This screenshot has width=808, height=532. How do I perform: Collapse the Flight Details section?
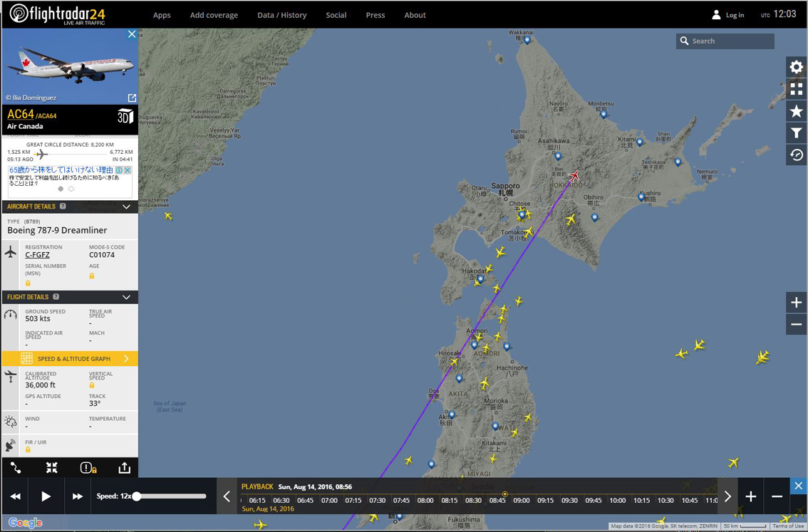(127, 297)
